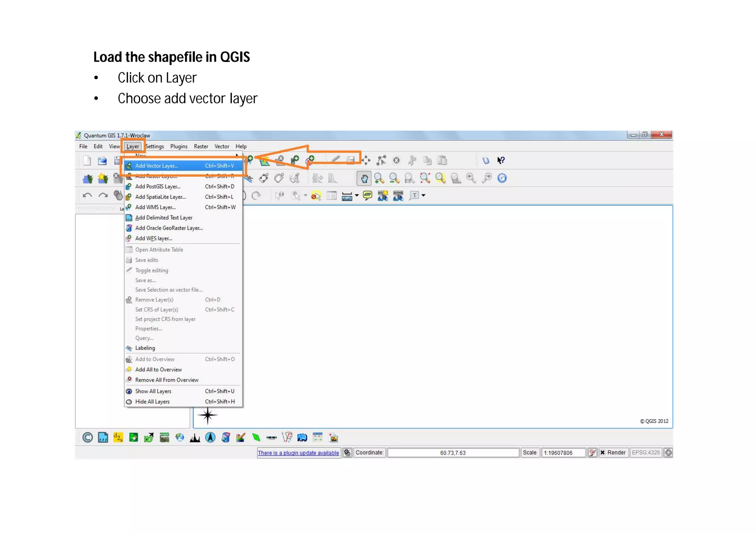Open the Edit menu
Image resolution: width=756 pixels, height=534 pixels.
point(98,147)
